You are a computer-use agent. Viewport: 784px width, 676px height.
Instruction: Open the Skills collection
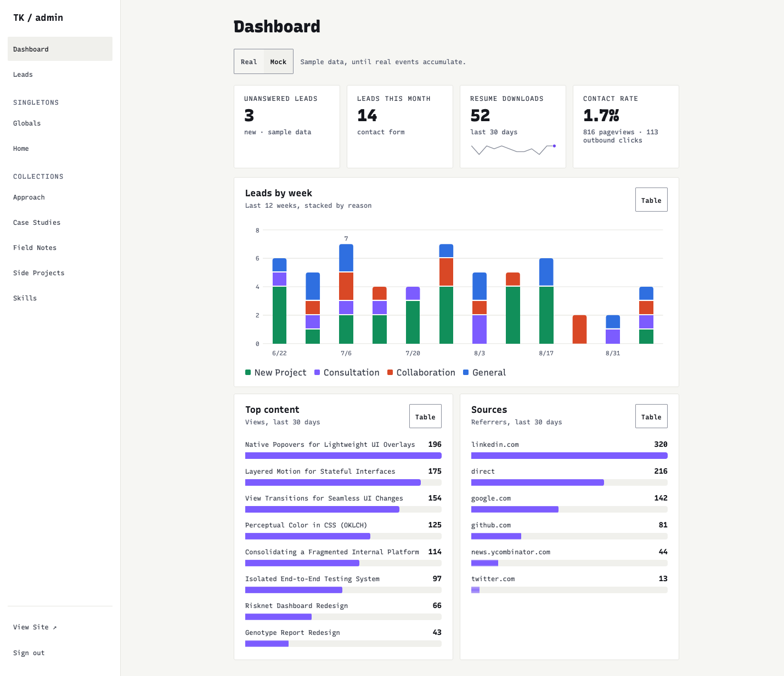coord(60,298)
